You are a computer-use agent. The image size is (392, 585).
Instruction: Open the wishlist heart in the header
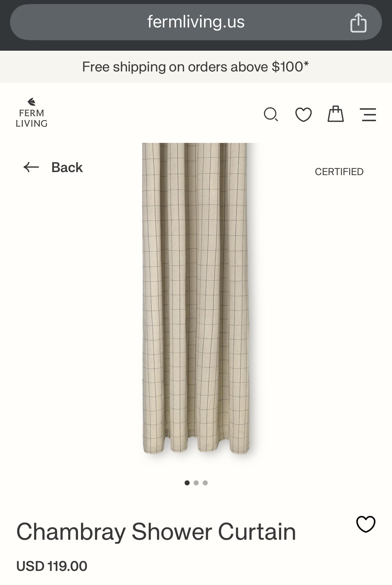click(304, 115)
